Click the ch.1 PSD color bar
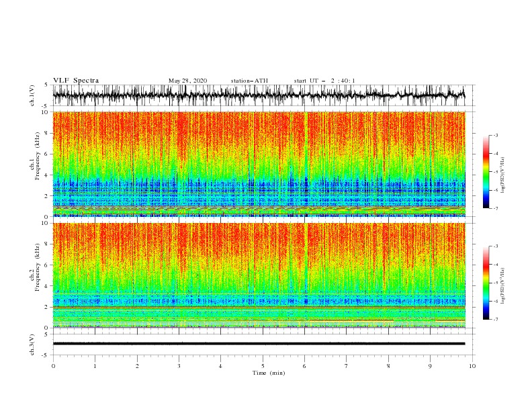This screenshot has height=411, width=532. tap(486, 172)
